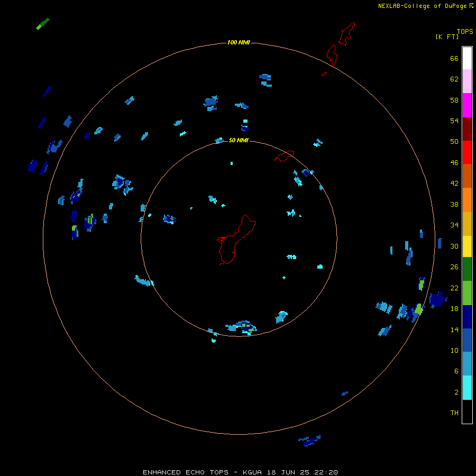Click the Guam island outline at center
476x476 pixels.
[235, 240]
